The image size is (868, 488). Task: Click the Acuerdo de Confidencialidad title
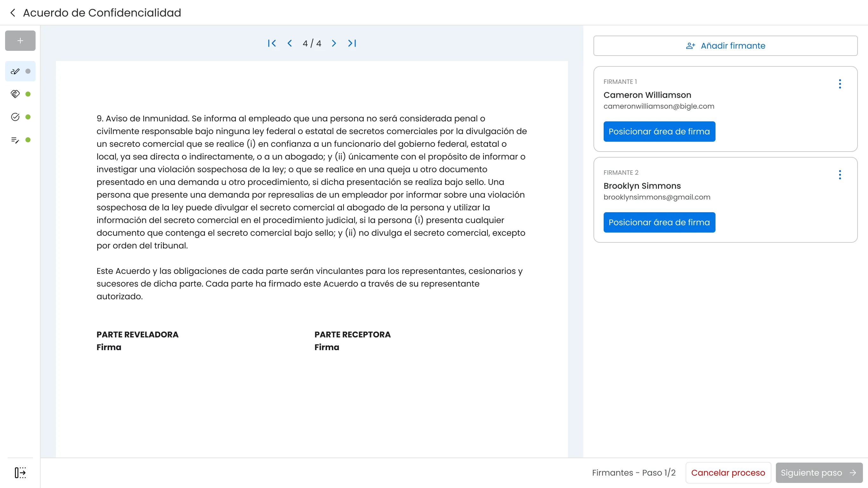click(102, 13)
